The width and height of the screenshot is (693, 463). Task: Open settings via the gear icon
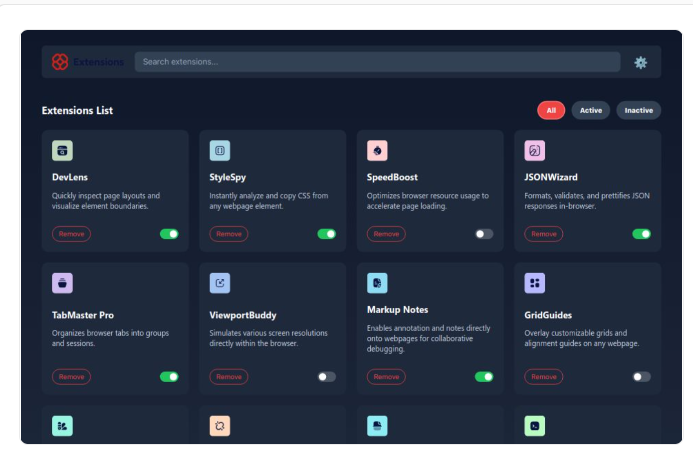(640, 62)
